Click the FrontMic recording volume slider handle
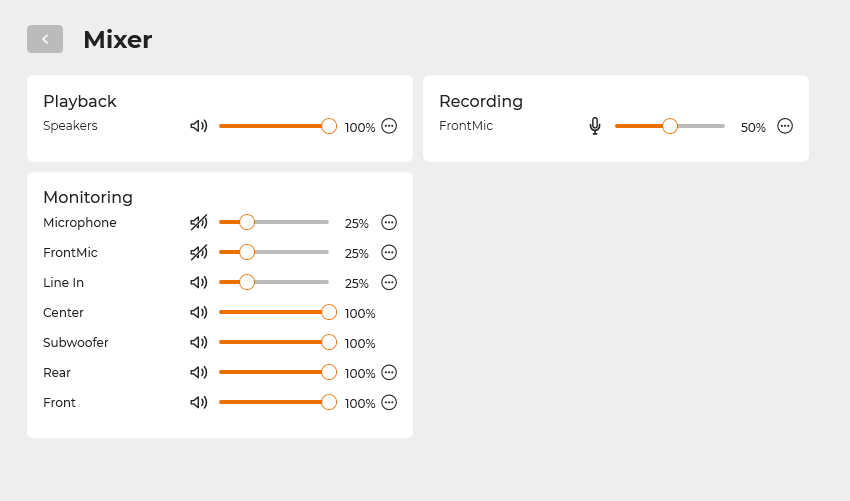Viewport: 850px width, 501px height. (x=670, y=126)
